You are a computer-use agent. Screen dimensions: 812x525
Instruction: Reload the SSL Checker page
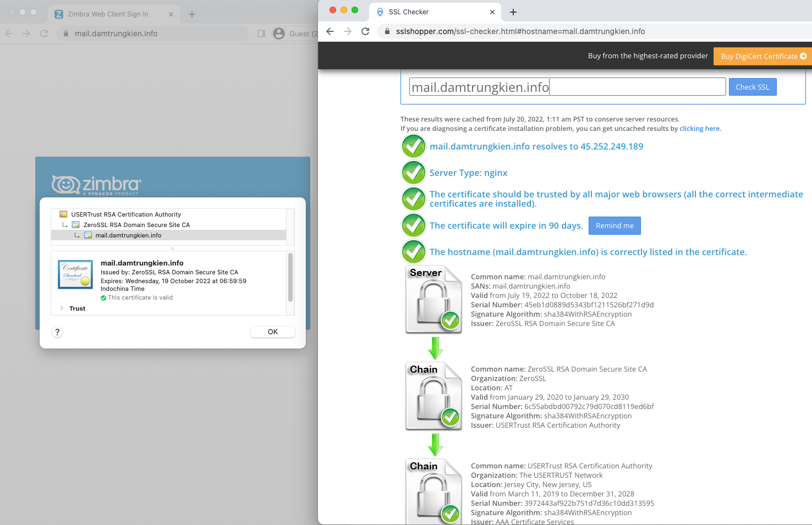point(365,31)
